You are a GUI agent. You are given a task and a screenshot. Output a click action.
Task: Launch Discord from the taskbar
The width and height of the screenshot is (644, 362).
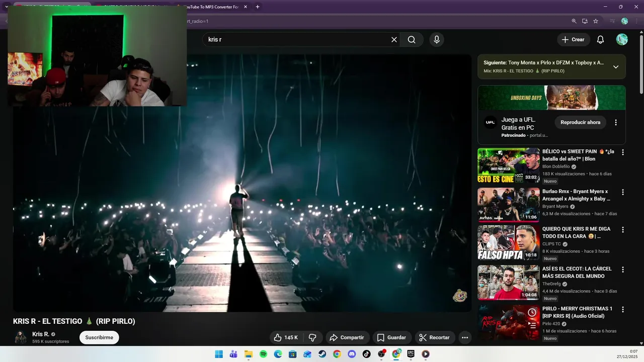pos(352,354)
